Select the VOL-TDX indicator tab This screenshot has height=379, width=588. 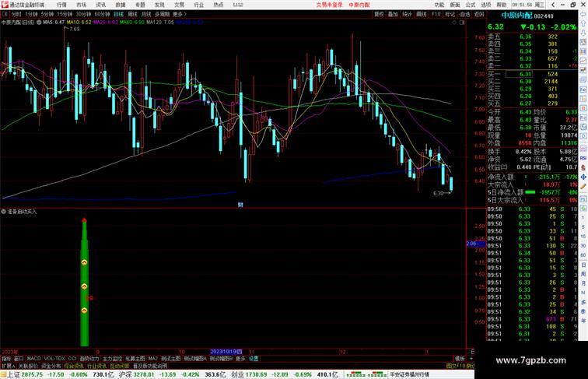pos(54,359)
